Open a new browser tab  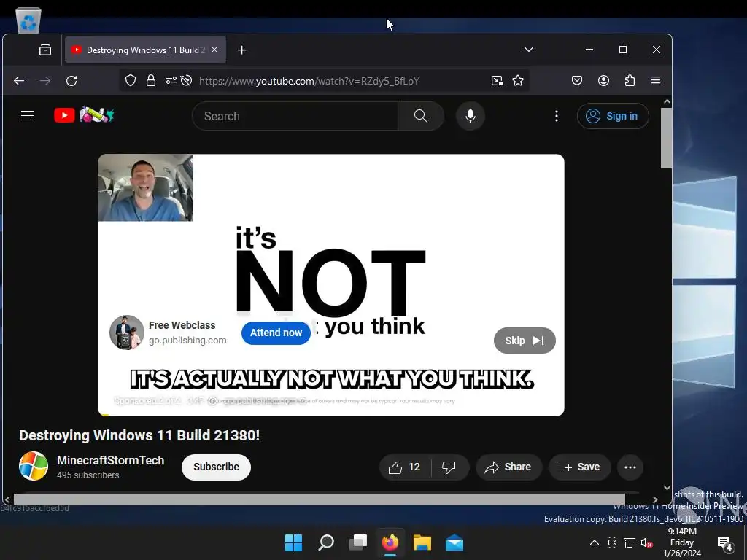pos(242,50)
